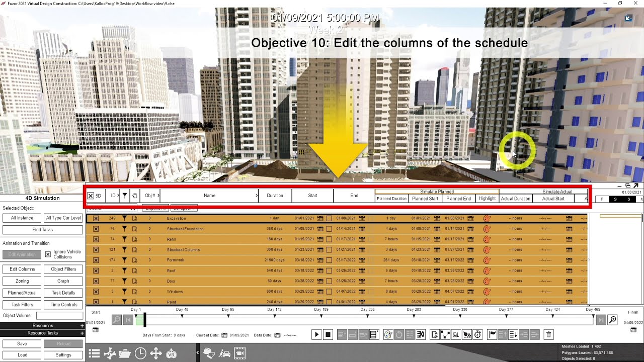Click the Highlight column header
Image resolution: width=644 pixels, height=362 pixels.
click(487, 199)
